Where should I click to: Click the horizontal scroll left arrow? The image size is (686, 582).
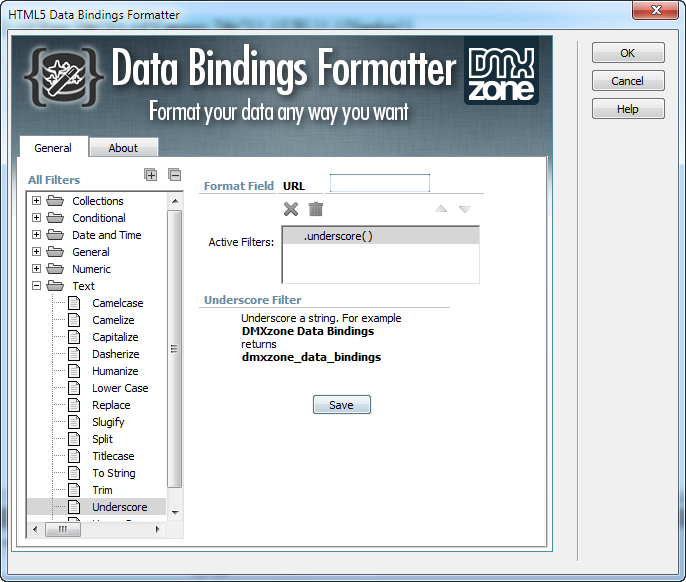(35, 529)
